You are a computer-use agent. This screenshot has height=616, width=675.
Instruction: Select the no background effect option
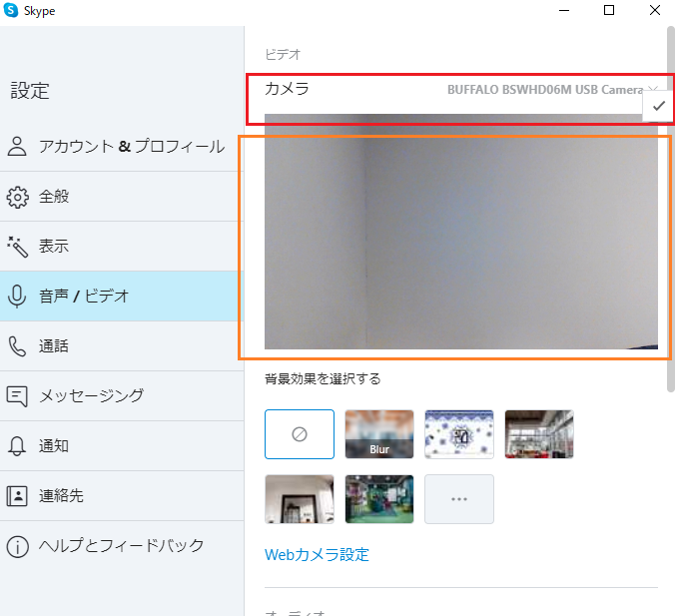point(300,434)
